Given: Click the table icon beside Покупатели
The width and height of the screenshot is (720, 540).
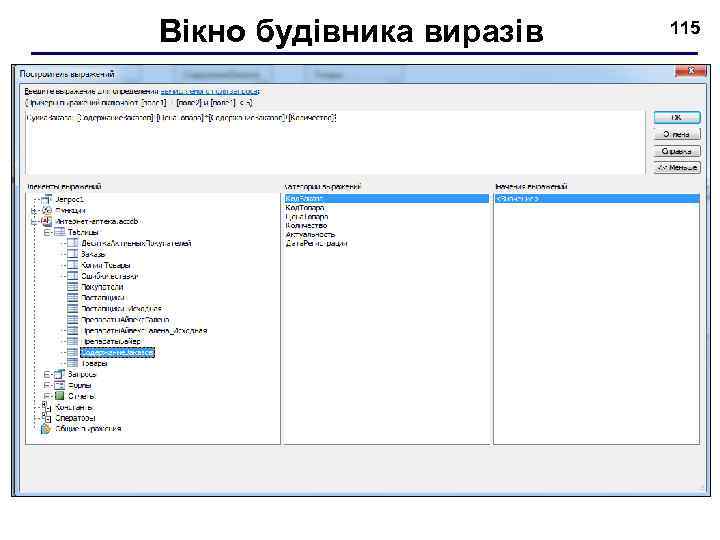Looking at the screenshot, I should coord(73,287).
